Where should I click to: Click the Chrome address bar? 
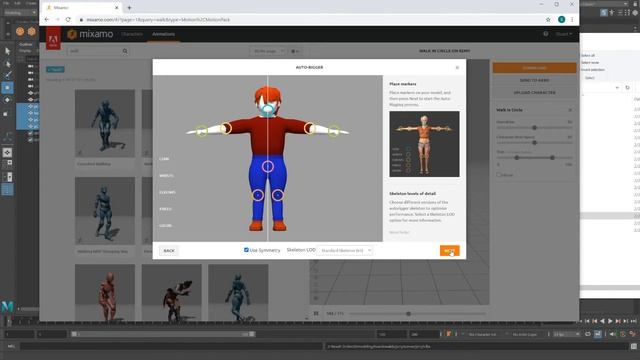[x=310, y=20]
